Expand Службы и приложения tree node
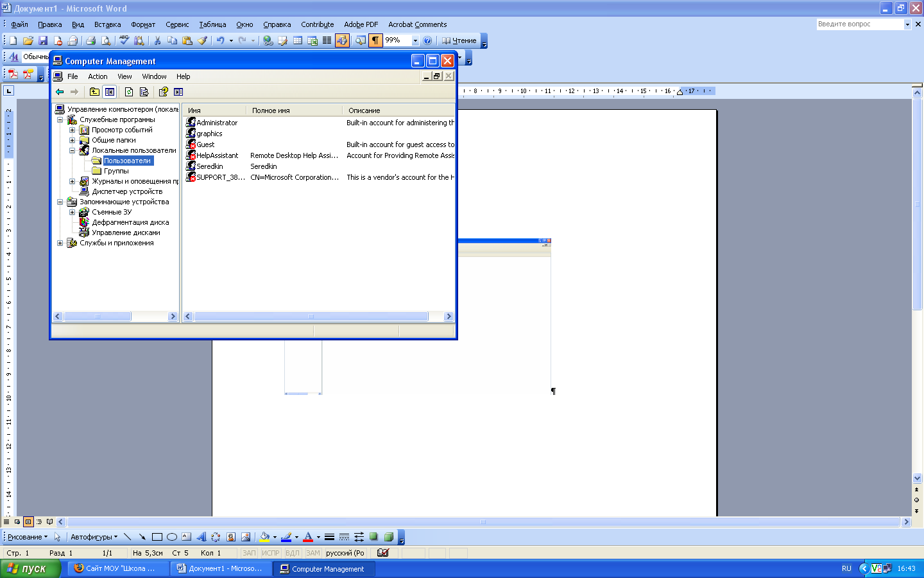This screenshot has width=924, height=578. point(60,243)
